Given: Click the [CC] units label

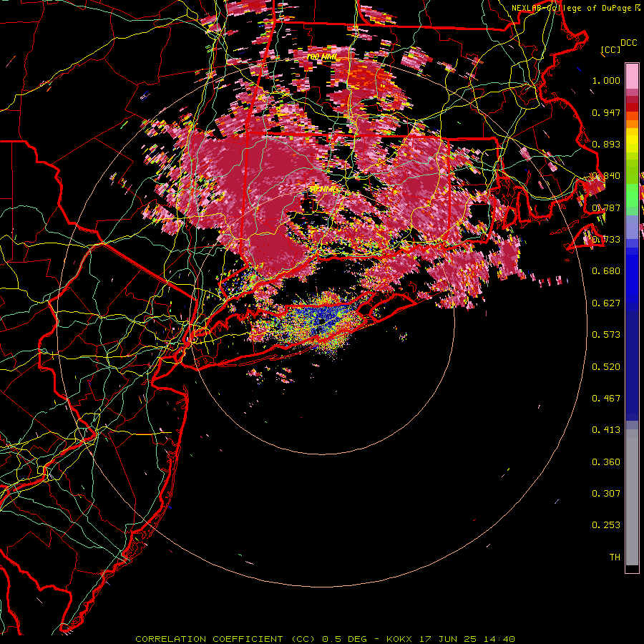Looking at the screenshot, I should 611,49.
